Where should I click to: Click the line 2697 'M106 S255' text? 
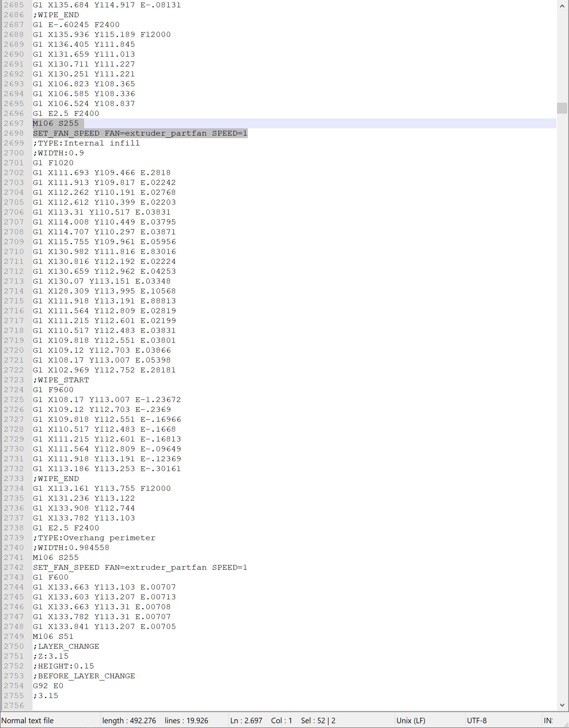(x=56, y=123)
